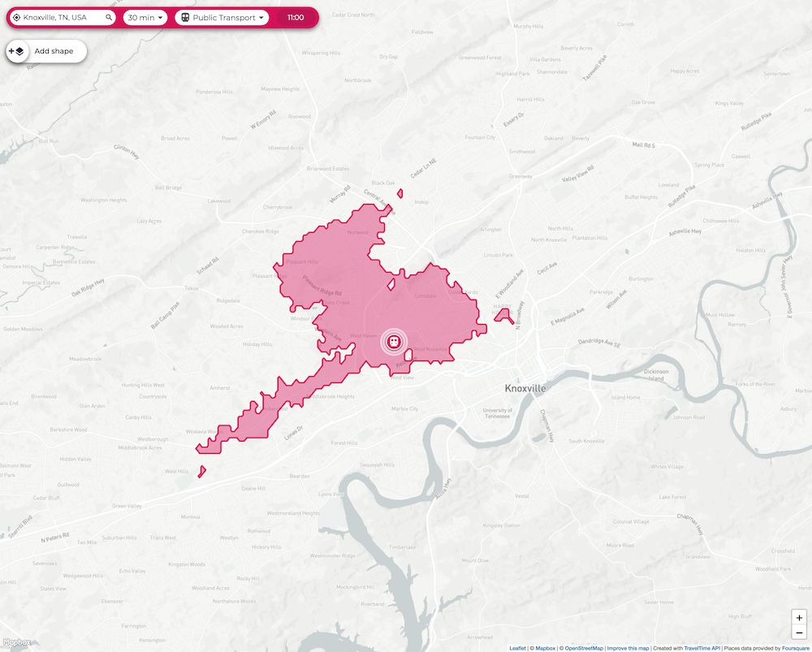Click the Mapbox logo in bottom corner
Image resolution: width=812 pixels, height=652 pixels.
tap(16, 642)
